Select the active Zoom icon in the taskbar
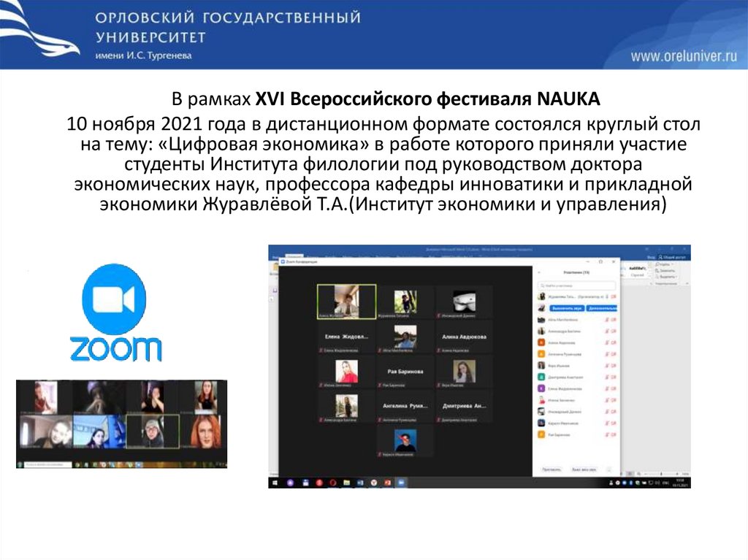The height and width of the screenshot is (560, 748). (401, 483)
